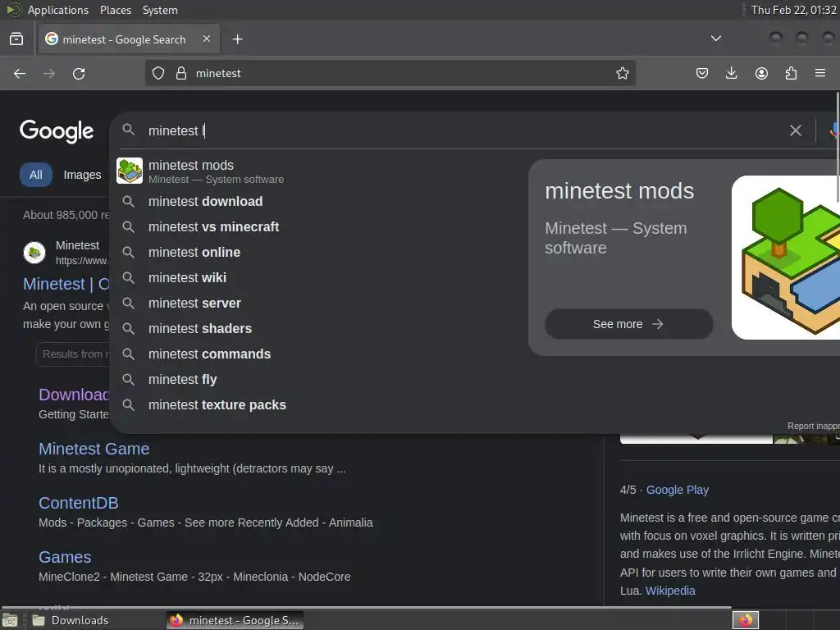Go back using the browser back arrow
Image resolution: width=840 pixels, height=630 pixels.
pyautogui.click(x=20, y=73)
